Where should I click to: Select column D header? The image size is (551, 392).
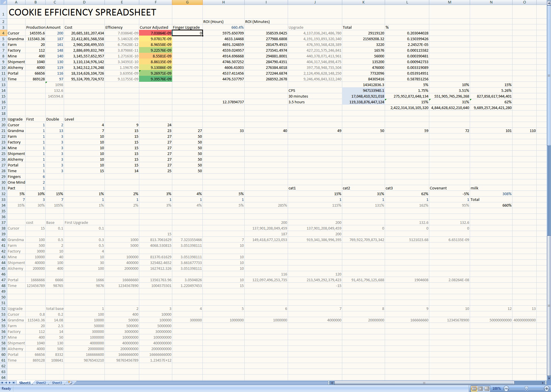[x=84, y=2]
